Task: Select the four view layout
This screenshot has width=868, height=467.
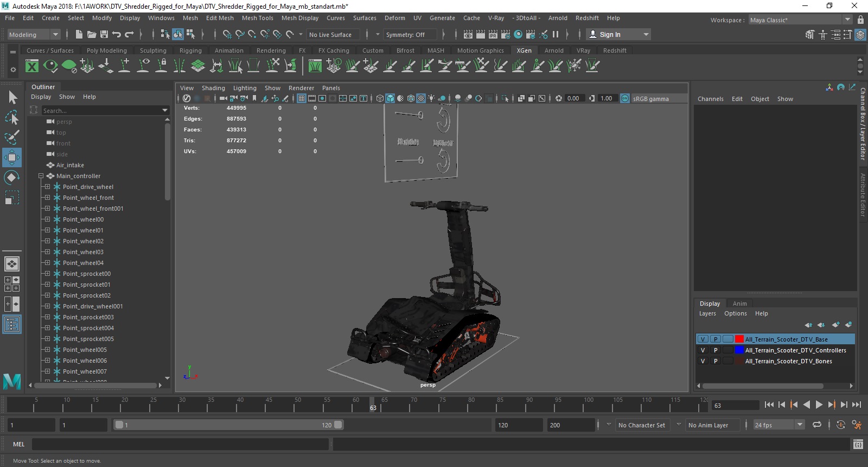Action: [12, 284]
